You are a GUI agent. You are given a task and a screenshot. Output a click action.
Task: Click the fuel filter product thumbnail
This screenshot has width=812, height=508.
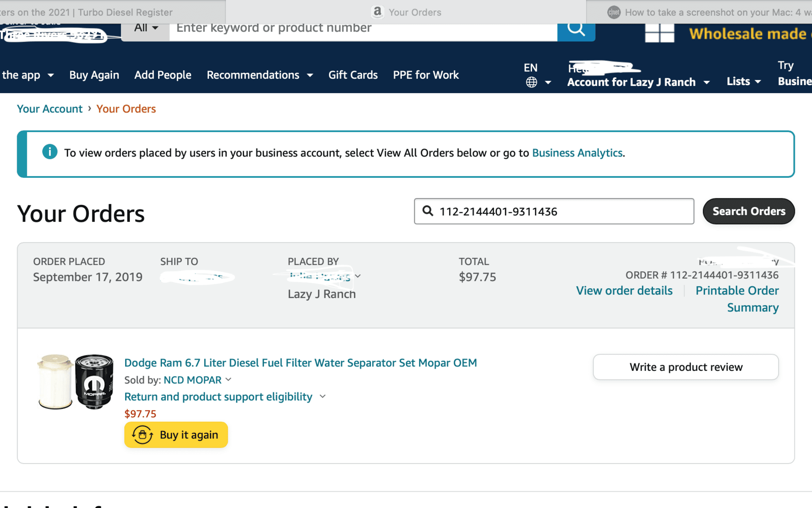[x=76, y=381]
